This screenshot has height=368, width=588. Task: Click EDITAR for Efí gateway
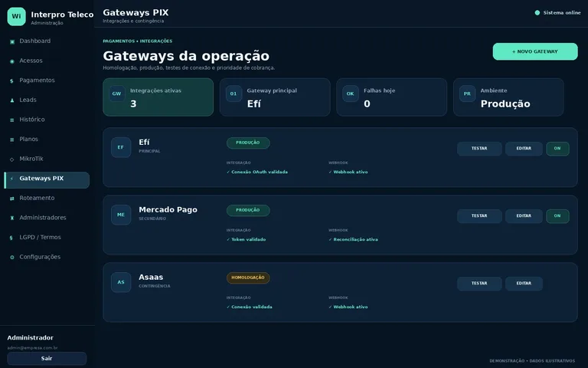(x=524, y=148)
